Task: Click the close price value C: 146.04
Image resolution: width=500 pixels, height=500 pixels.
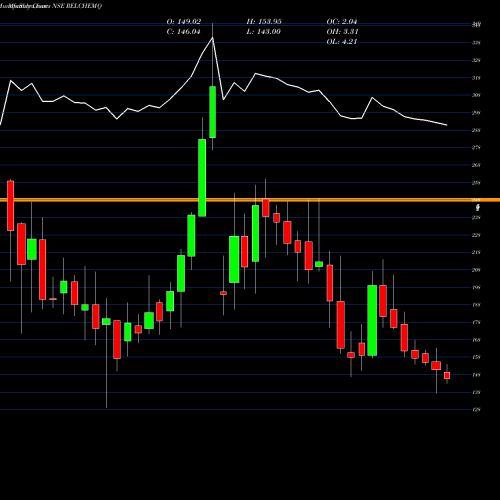Action: tap(184, 32)
